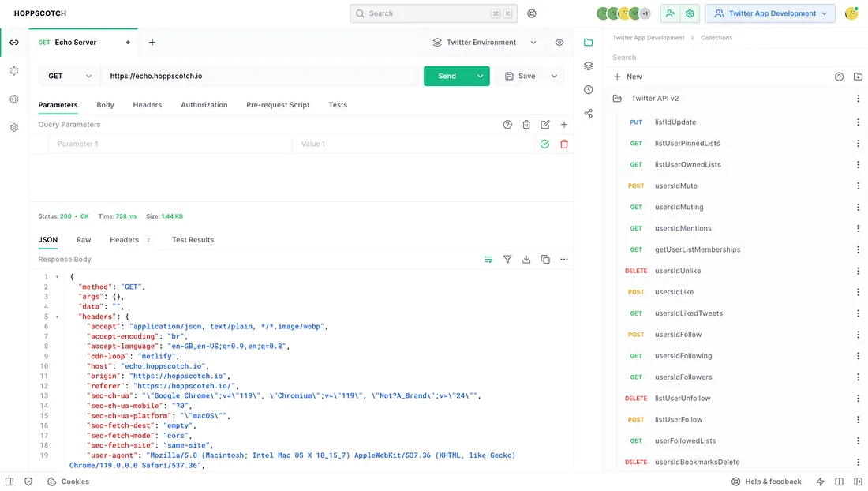
Task: Toggle line wrapping in response body
Action: 488,260
